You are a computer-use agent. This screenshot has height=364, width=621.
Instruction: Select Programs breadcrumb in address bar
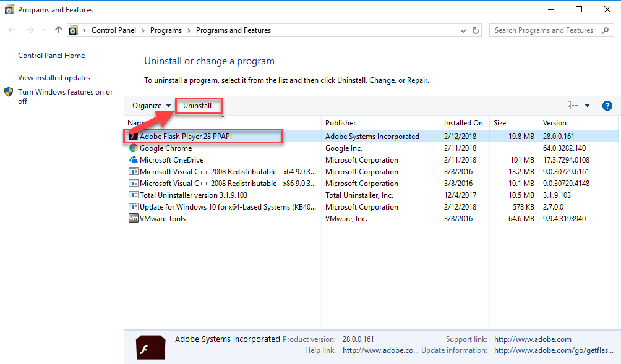166,30
